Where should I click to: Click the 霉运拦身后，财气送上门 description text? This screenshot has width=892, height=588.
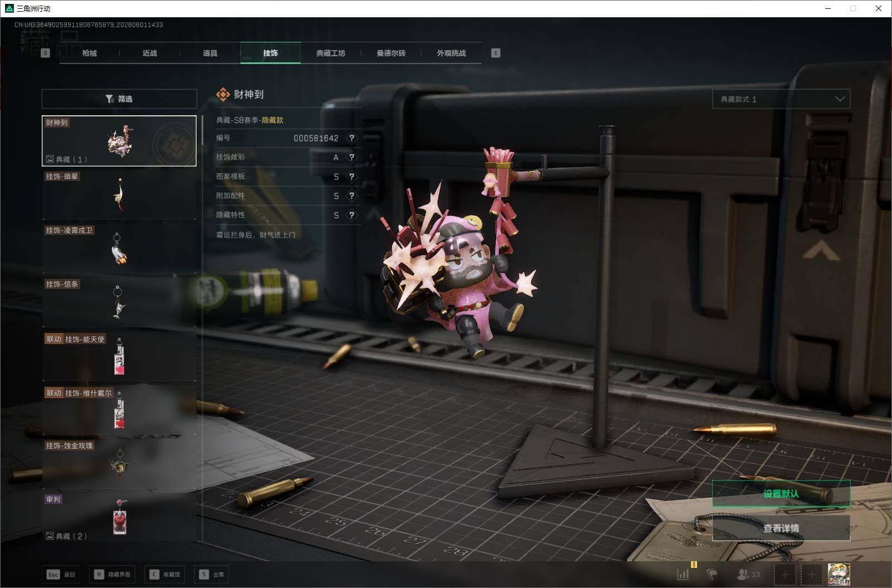click(256, 235)
